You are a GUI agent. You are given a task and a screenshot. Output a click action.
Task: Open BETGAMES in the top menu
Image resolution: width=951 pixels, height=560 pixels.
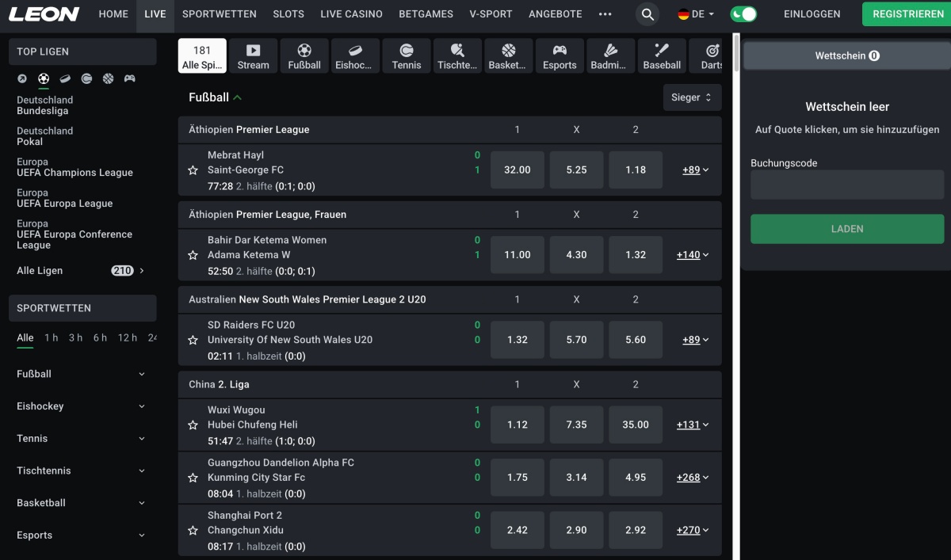(x=426, y=14)
